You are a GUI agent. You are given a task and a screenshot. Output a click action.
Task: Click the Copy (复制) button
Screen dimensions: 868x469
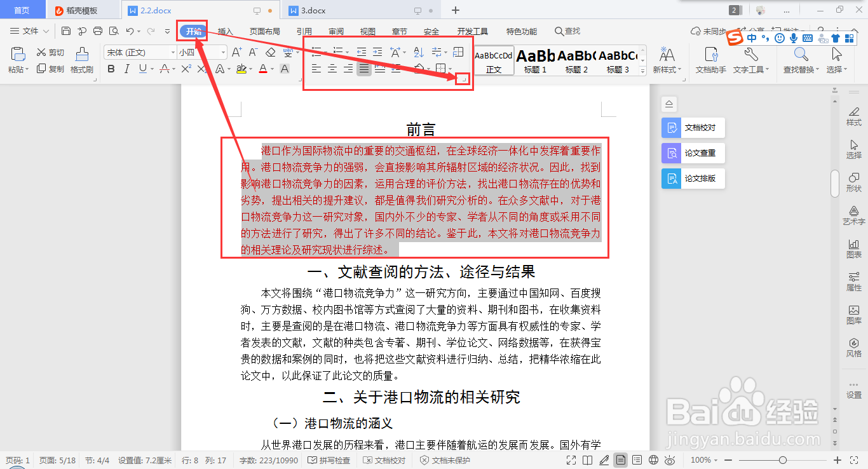pyautogui.click(x=50, y=69)
